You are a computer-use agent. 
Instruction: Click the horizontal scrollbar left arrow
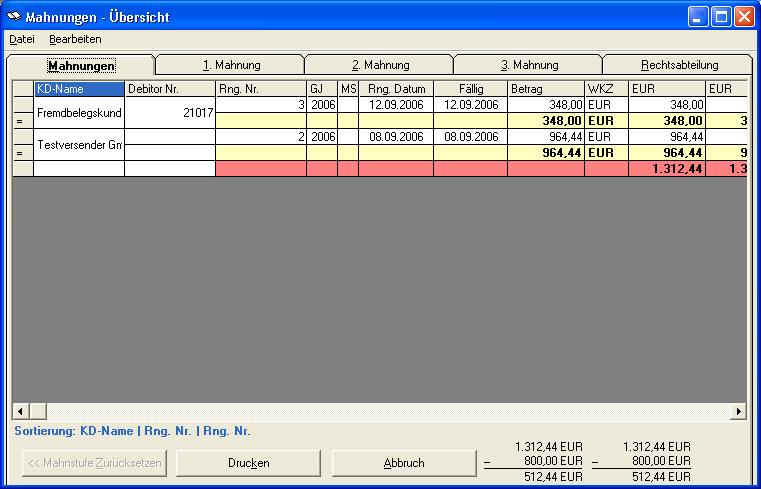[19, 411]
